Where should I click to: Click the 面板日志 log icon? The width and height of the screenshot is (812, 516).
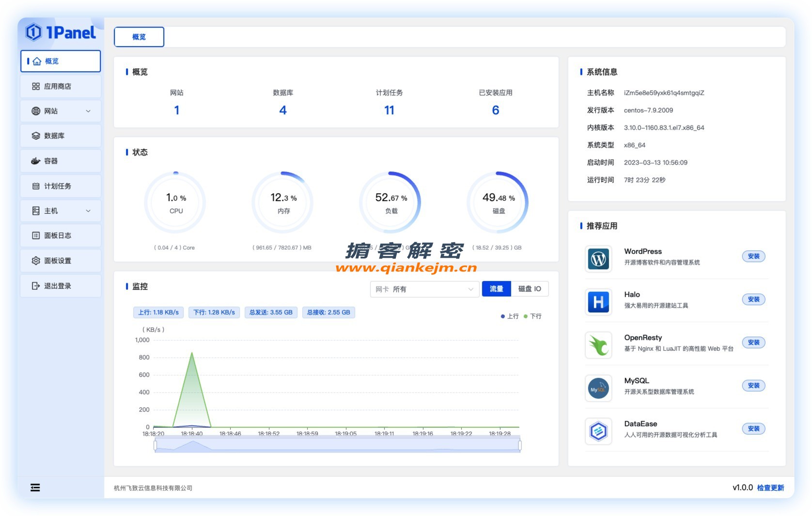point(36,235)
